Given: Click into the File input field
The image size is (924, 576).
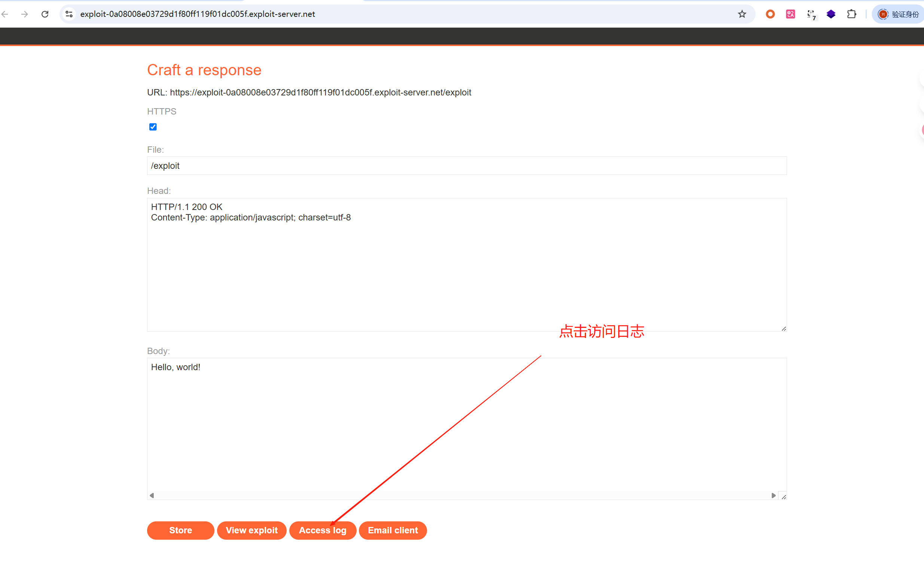Looking at the screenshot, I should [x=467, y=166].
